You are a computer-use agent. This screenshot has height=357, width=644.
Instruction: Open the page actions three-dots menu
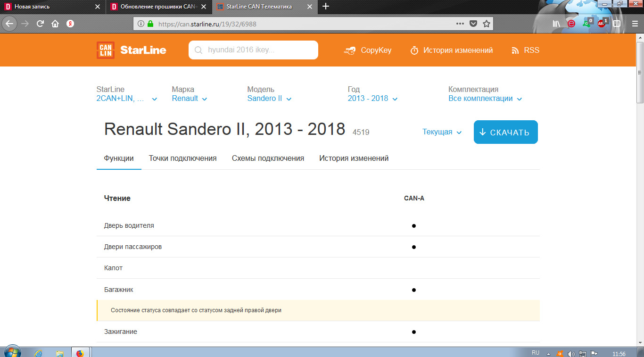[460, 24]
